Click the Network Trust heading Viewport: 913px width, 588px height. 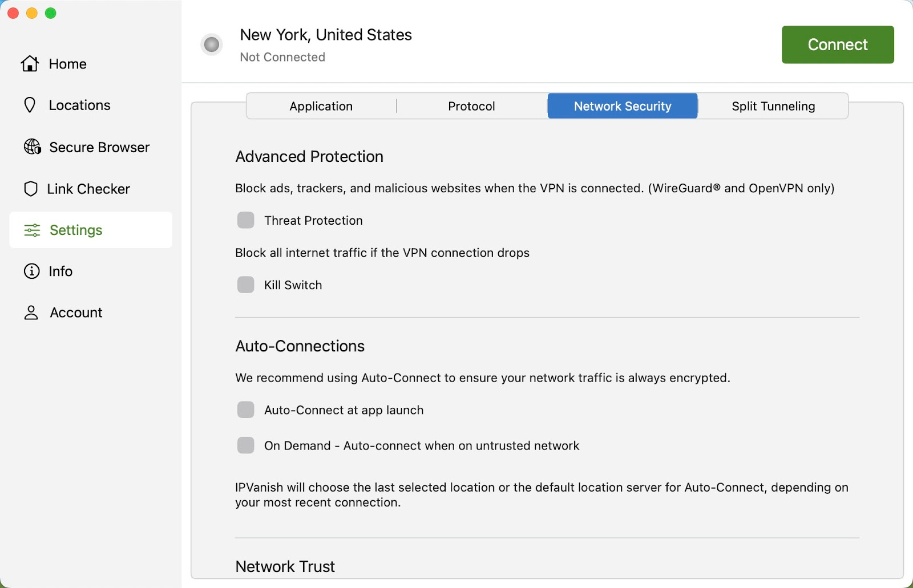click(x=285, y=566)
